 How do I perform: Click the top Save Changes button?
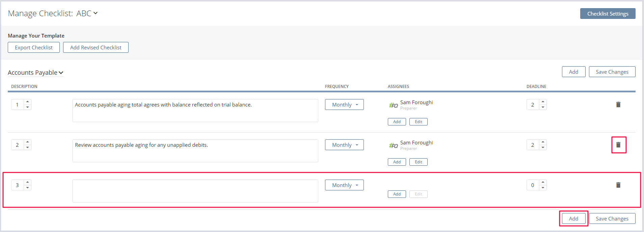coord(612,72)
